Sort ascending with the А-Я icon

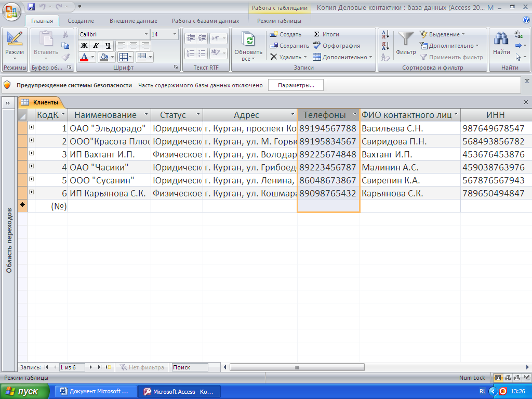pos(385,34)
